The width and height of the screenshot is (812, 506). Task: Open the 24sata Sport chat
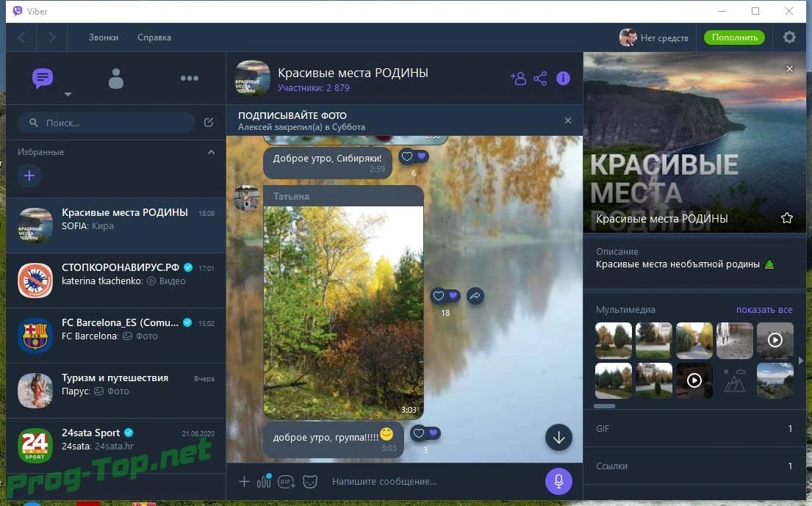(x=116, y=446)
